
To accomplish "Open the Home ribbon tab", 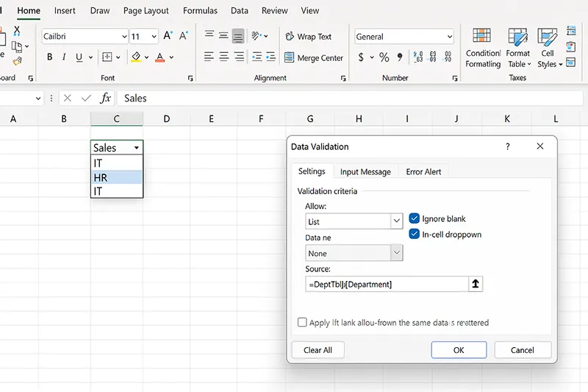I will [29, 10].
